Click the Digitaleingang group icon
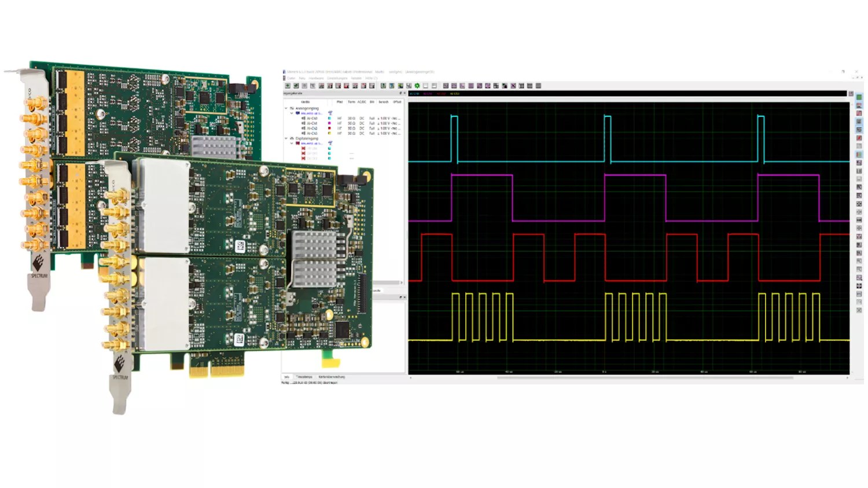 pos(293,138)
